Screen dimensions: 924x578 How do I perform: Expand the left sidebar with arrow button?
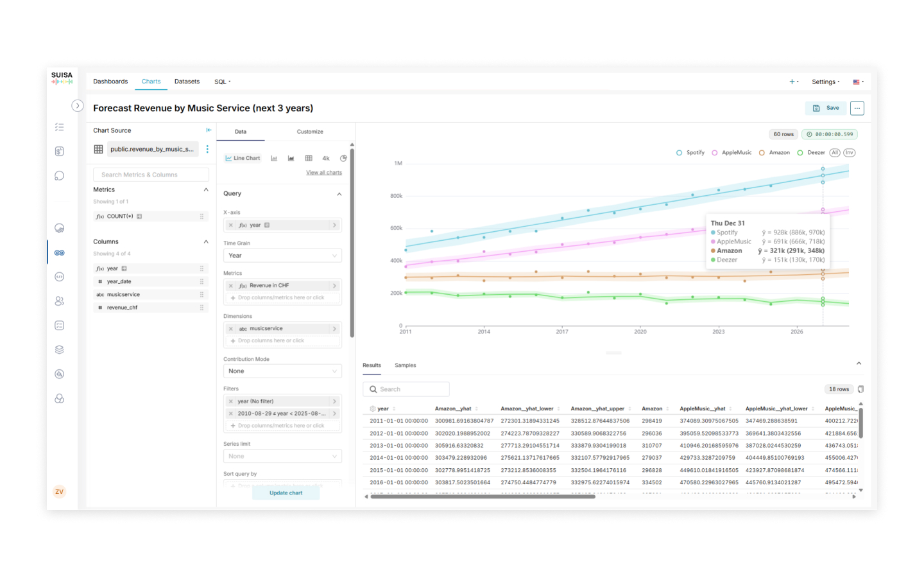[x=78, y=106]
